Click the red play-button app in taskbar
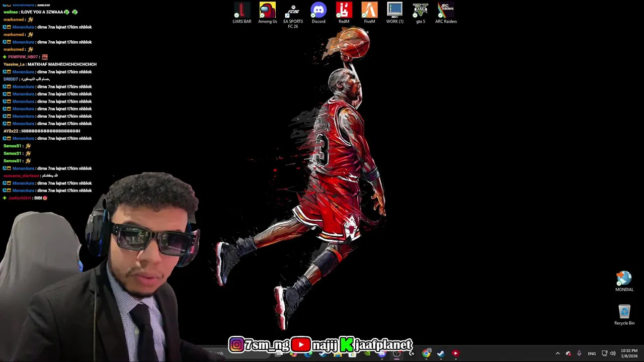This screenshot has height=362, width=644. click(x=456, y=353)
